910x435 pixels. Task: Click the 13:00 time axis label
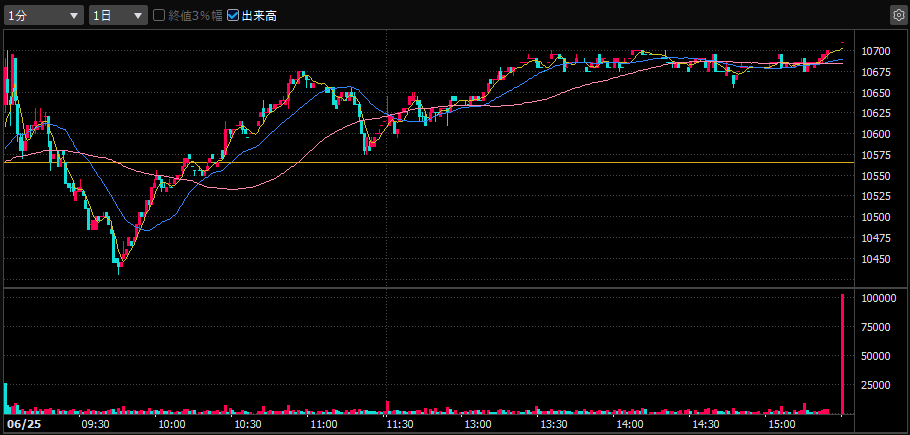click(476, 425)
